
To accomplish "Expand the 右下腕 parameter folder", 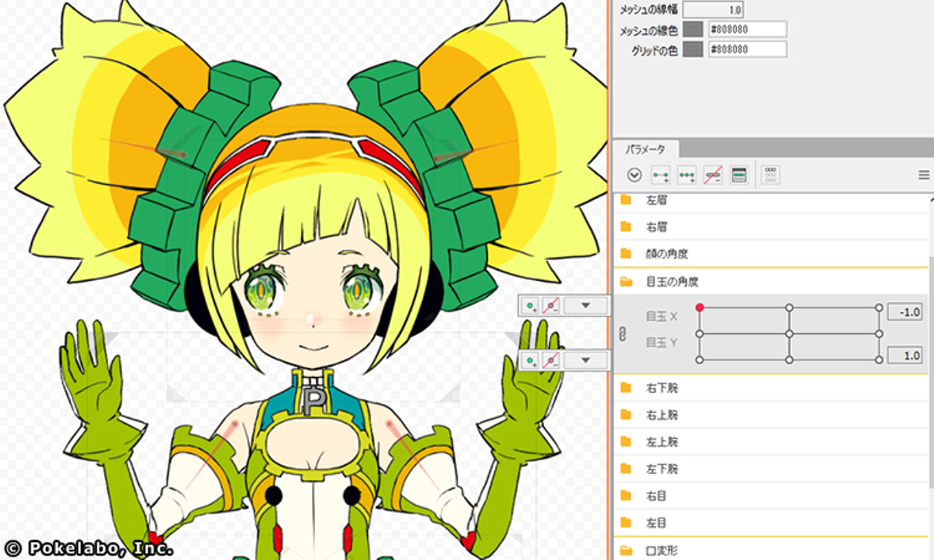I will coord(626,388).
